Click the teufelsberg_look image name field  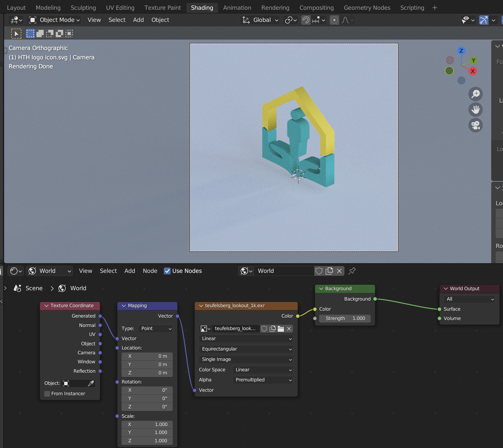[x=236, y=329]
